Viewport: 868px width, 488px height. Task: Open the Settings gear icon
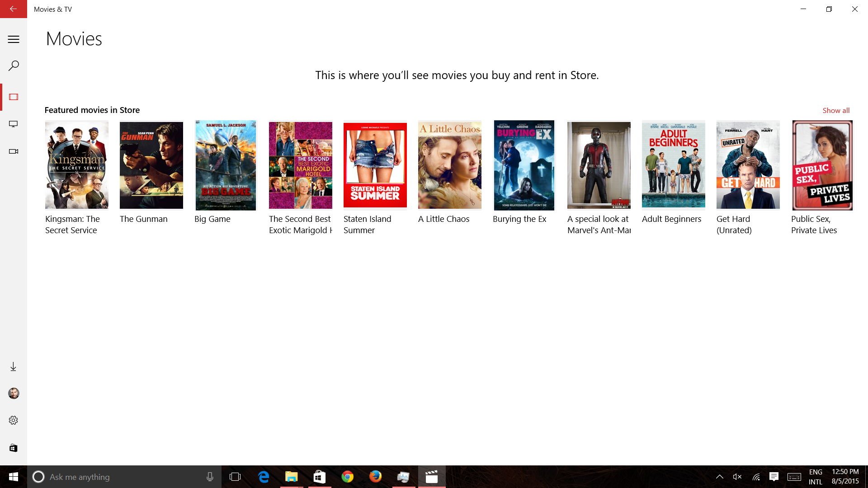[x=14, y=420]
